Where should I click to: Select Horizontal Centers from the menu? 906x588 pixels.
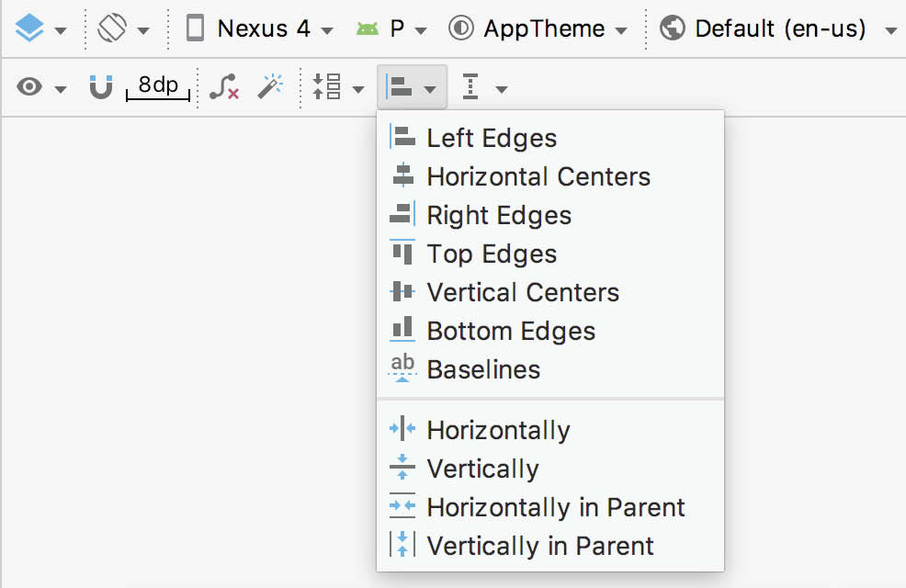pos(538,176)
